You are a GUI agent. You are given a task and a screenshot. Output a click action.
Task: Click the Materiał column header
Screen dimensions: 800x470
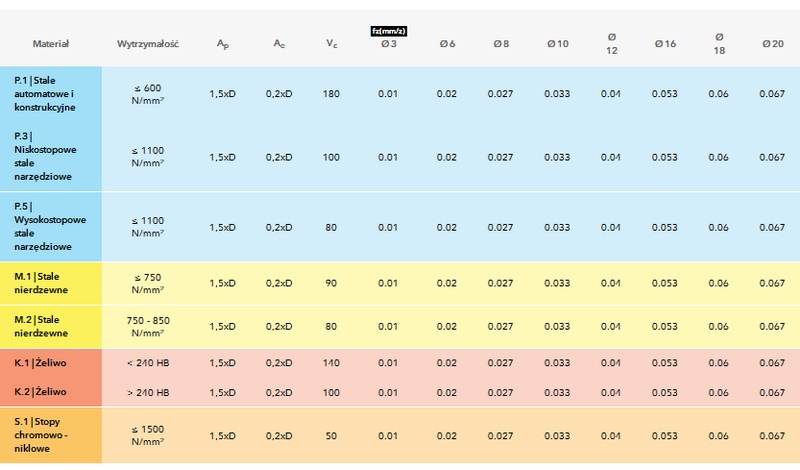[50, 45]
